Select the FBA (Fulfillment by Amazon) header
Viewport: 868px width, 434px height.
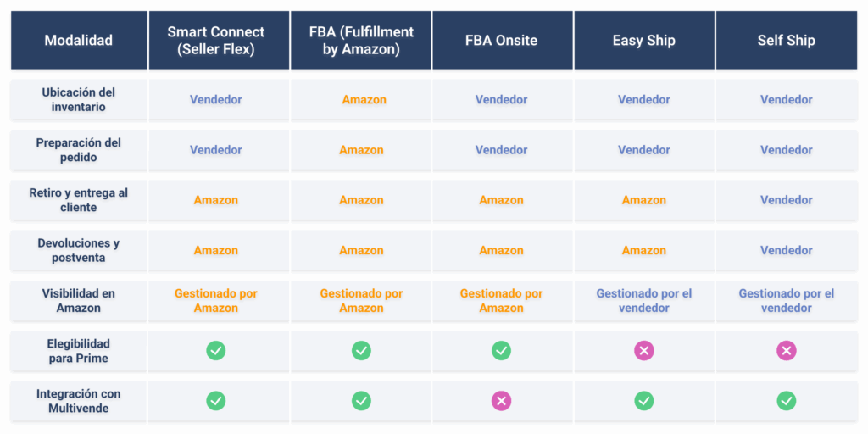pyautogui.click(x=361, y=41)
